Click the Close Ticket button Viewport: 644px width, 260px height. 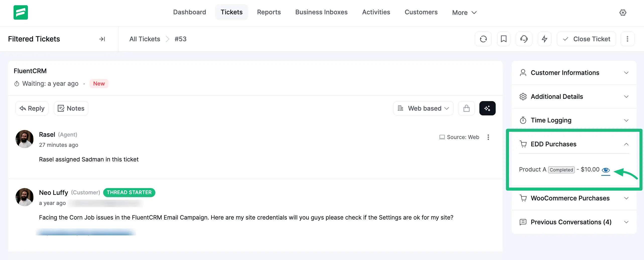[x=586, y=39]
